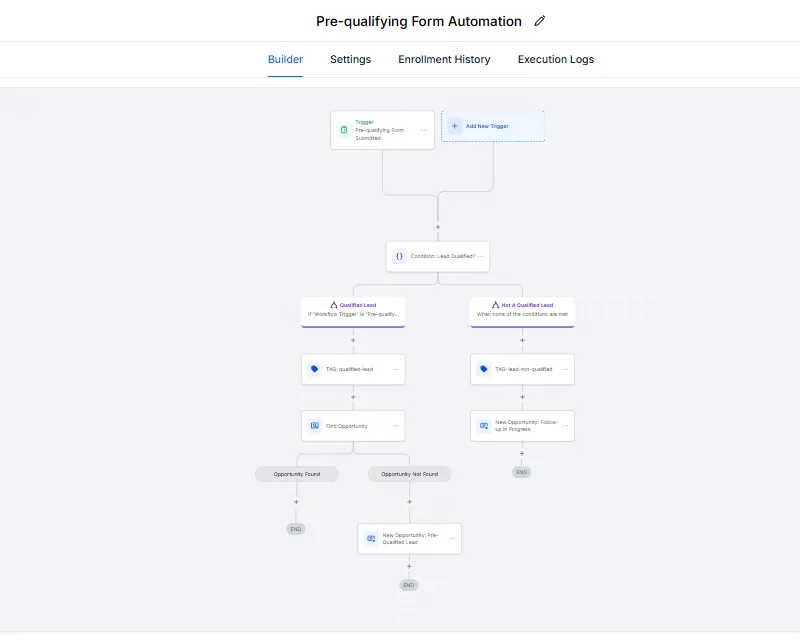Viewport: 800px width, 640px height.
Task: Click the Find Opportunity search icon
Action: 315,426
